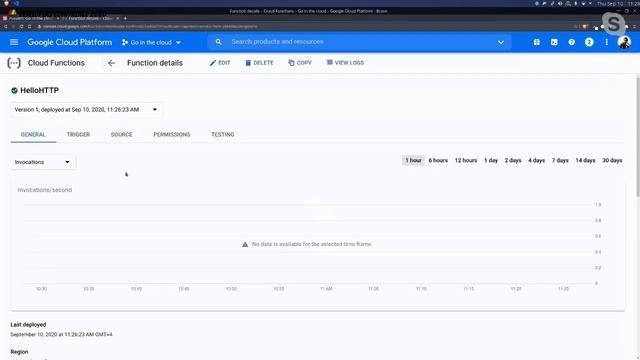Select the 30 days time range
Image resolution: width=640 pixels, height=360 pixels.
[x=612, y=160]
